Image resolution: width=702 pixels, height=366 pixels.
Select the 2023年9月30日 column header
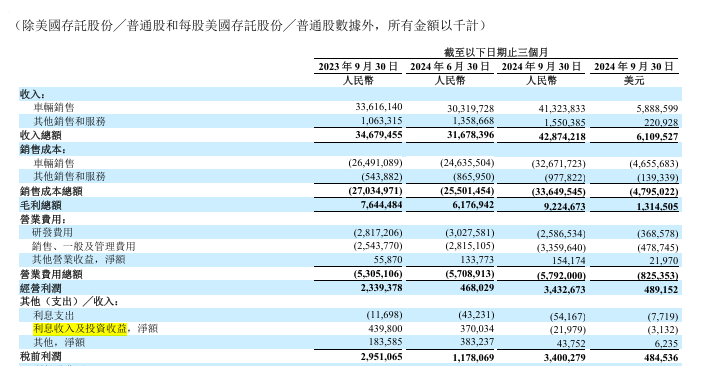[358, 67]
